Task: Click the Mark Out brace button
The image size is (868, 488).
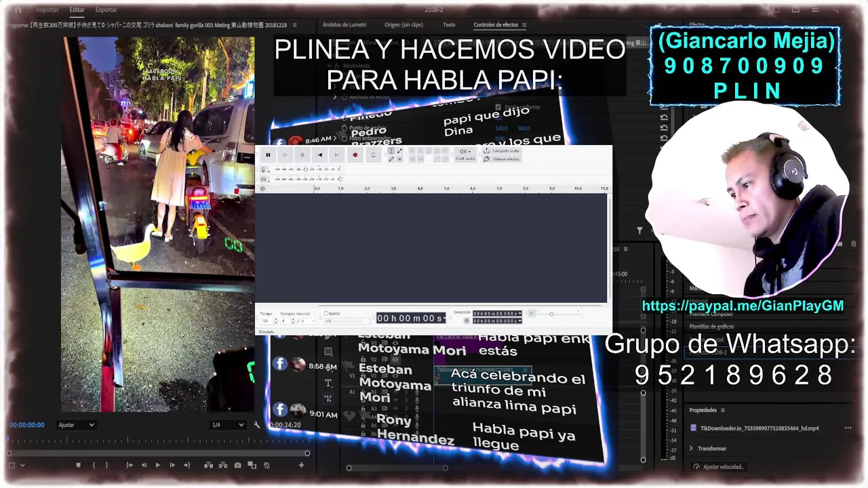Action: coord(106,465)
